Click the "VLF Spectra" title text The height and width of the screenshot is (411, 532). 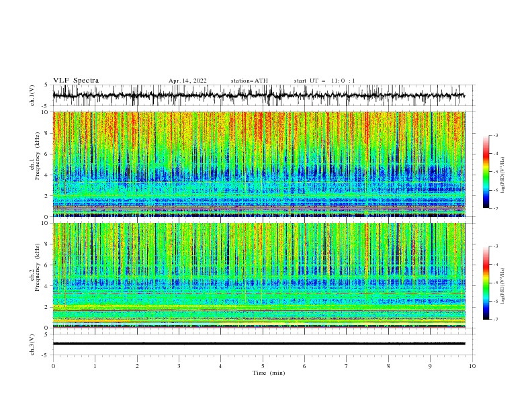(x=76, y=81)
